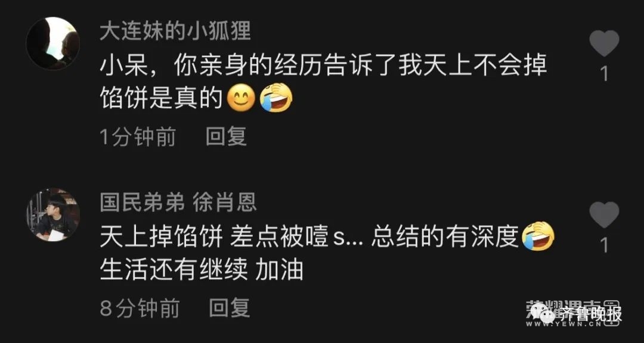Open the avatar of 国民弟弟 徐肖恩

(53, 215)
